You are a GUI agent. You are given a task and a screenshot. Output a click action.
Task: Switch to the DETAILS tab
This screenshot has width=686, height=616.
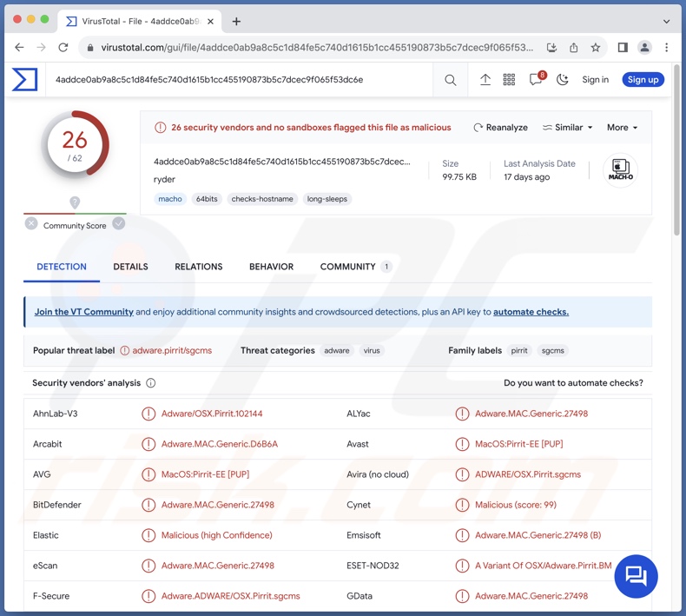130,267
